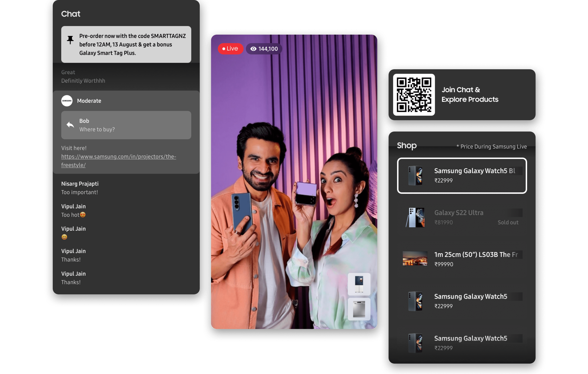Click the pin icon in pinned message

point(70,40)
